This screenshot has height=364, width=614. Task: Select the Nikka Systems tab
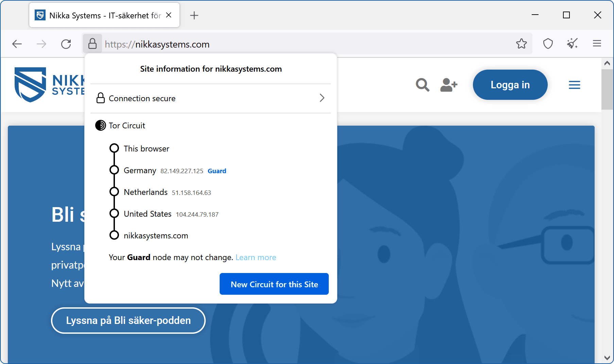(x=104, y=15)
